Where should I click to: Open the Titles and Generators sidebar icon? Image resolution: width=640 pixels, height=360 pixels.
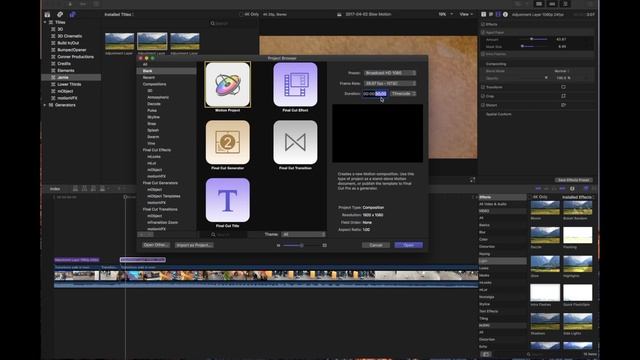[x=72, y=14]
